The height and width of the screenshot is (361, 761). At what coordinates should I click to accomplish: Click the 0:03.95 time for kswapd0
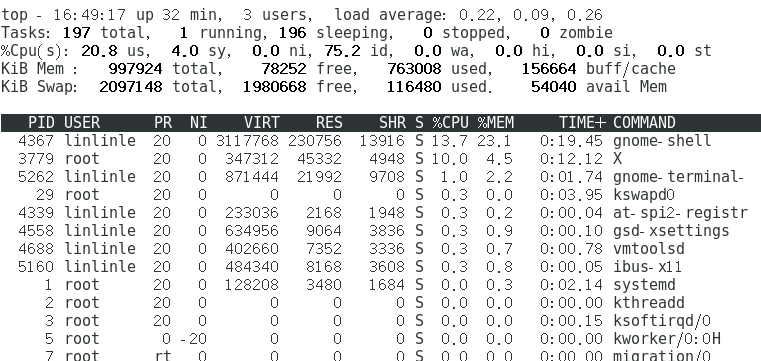click(x=572, y=195)
